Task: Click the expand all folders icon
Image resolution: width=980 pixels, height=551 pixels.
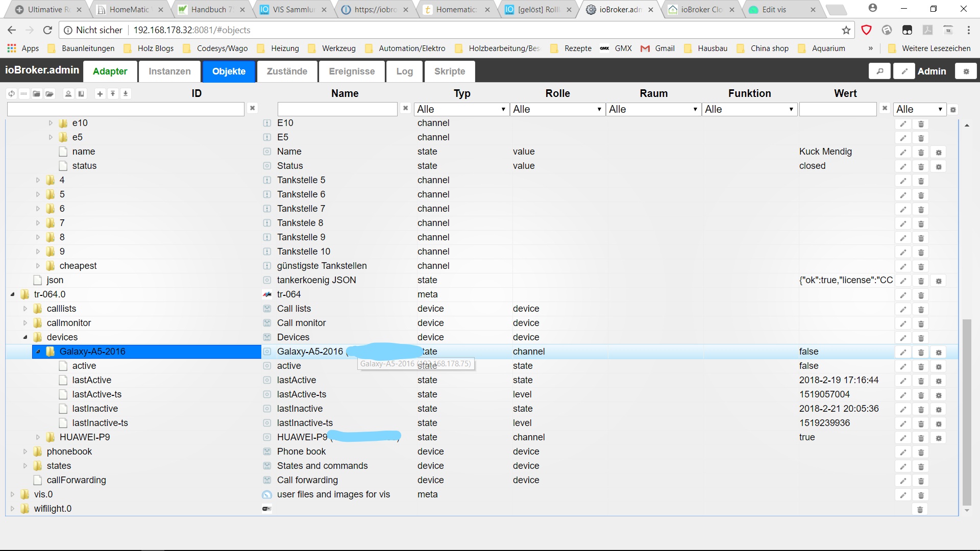Action: 50,94
